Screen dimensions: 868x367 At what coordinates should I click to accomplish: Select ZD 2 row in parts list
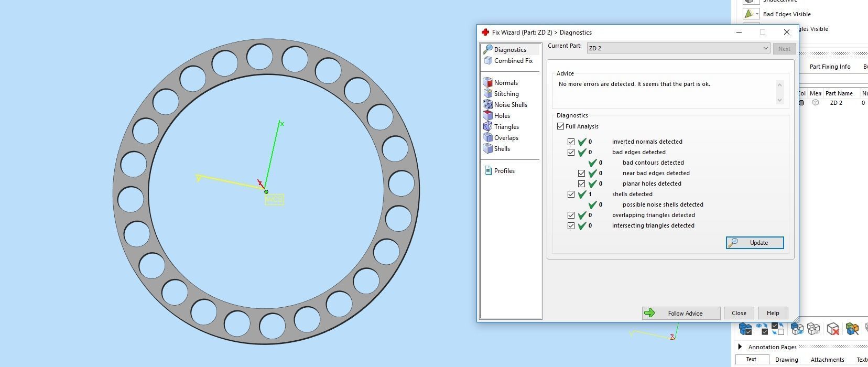tap(832, 103)
